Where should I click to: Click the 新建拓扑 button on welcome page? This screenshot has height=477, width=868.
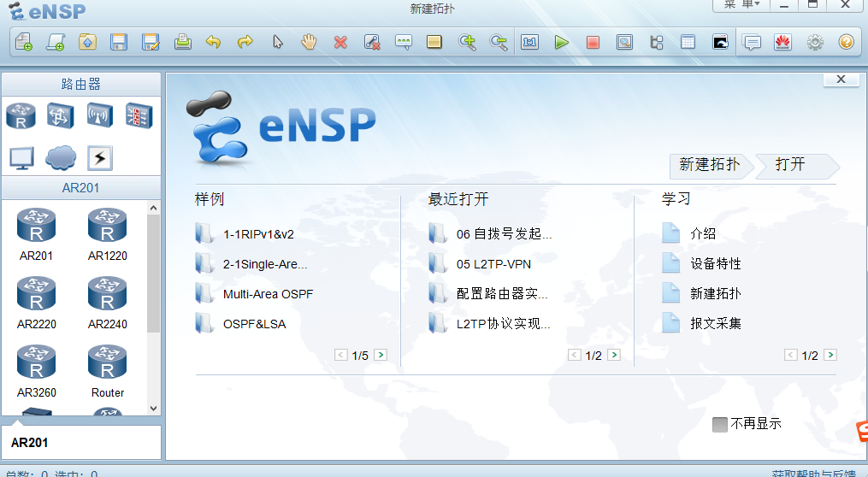(x=711, y=165)
